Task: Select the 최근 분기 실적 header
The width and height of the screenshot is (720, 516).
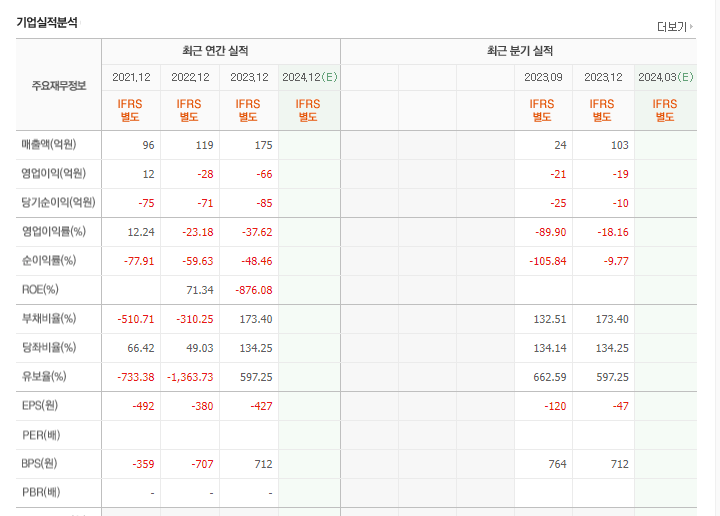Action: point(519,51)
